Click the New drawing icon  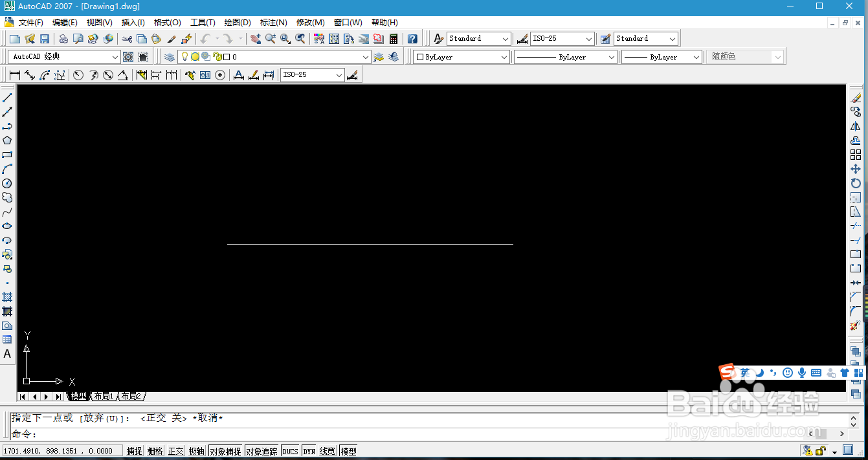(x=16, y=39)
